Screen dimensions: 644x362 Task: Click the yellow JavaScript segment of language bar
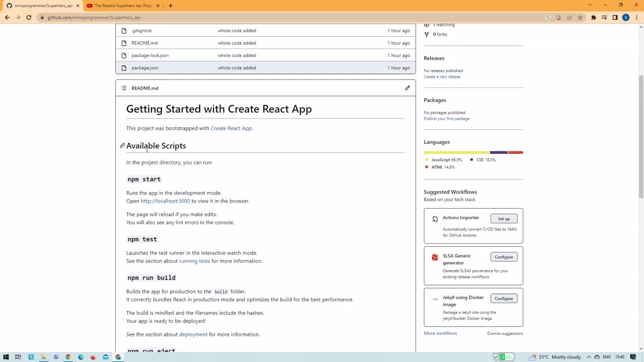pyautogui.click(x=456, y=152)
